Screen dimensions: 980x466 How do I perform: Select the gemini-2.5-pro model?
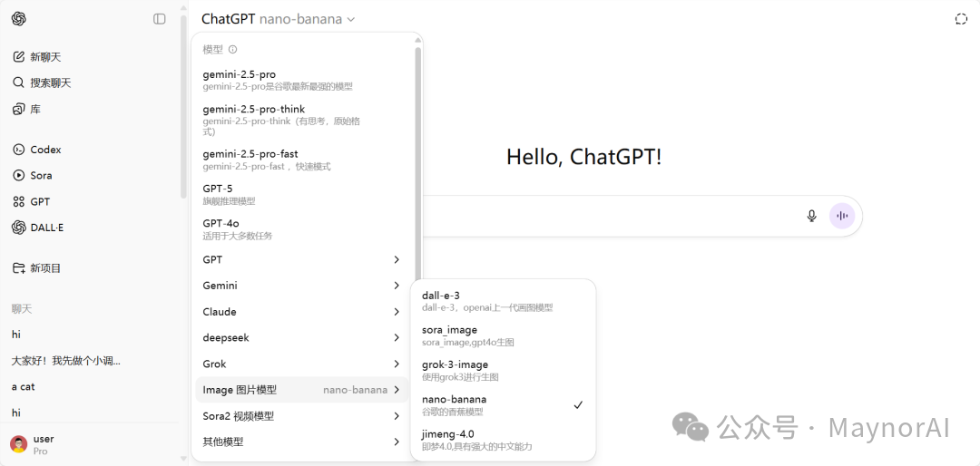pyautogui.click(x=302, y=80)
